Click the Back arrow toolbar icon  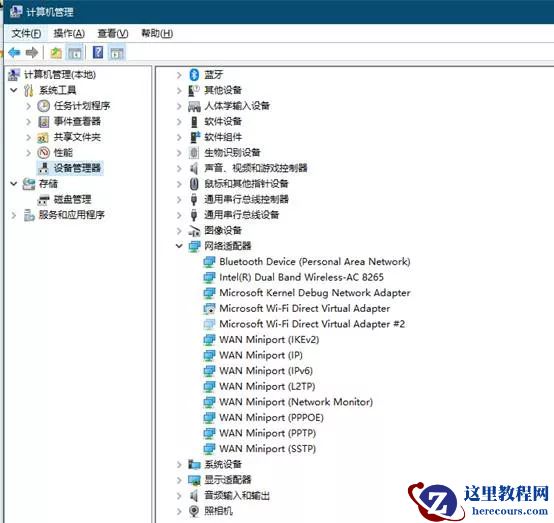(x=14, y=53)
